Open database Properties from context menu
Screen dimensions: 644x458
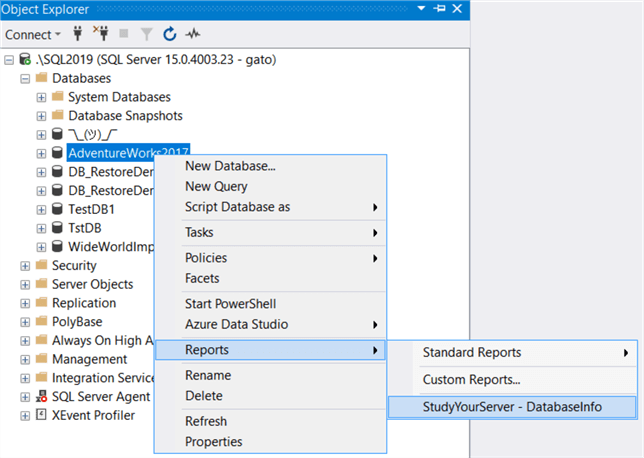tap(270, 442)
